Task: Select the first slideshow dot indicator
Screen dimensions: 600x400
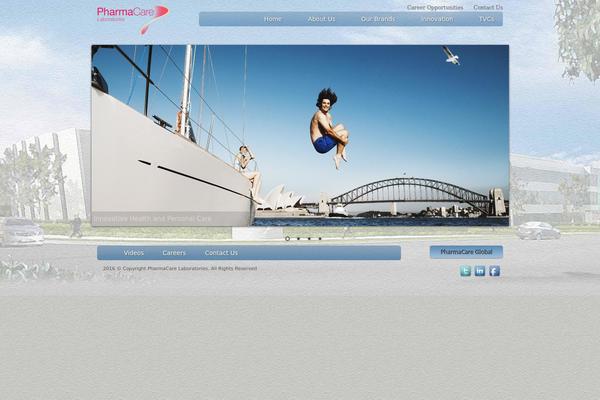Action: 288,238
